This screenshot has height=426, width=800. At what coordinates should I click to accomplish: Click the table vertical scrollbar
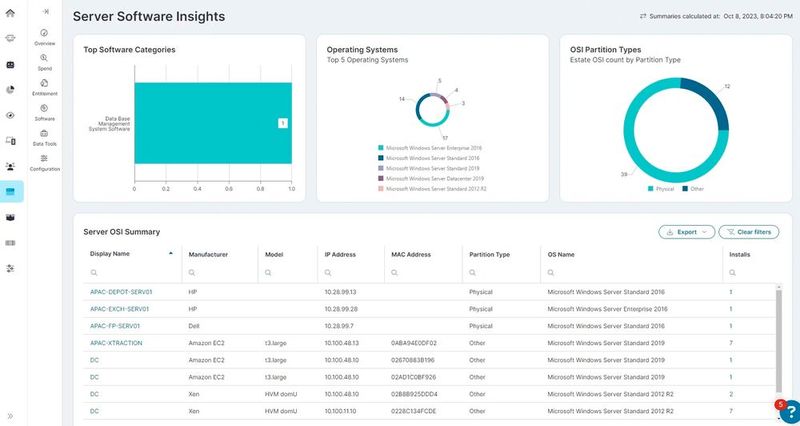779,341
